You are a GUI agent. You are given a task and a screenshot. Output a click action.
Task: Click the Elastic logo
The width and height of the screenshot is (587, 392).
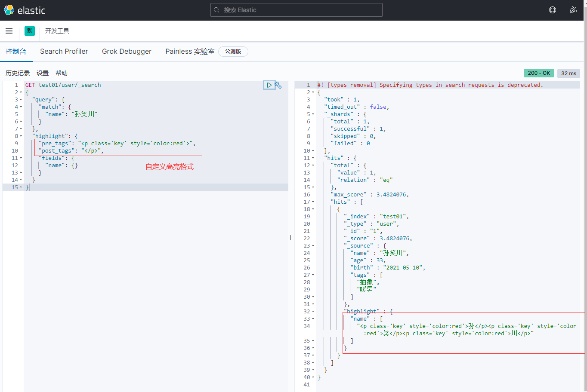coord(25,10)
